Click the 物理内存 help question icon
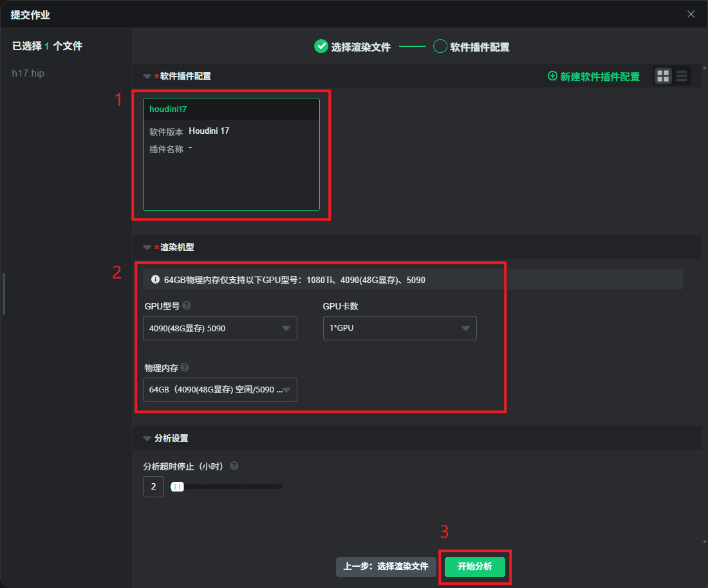Viewport: 708px width, 588px height. coord(185,367)
